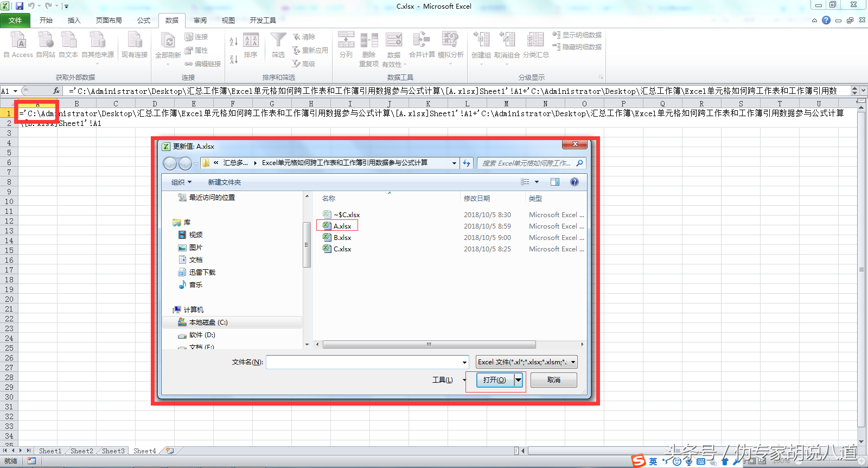Import data from text file (自文本)
This screenshot has width=868, height=468.
click(68, 45)
